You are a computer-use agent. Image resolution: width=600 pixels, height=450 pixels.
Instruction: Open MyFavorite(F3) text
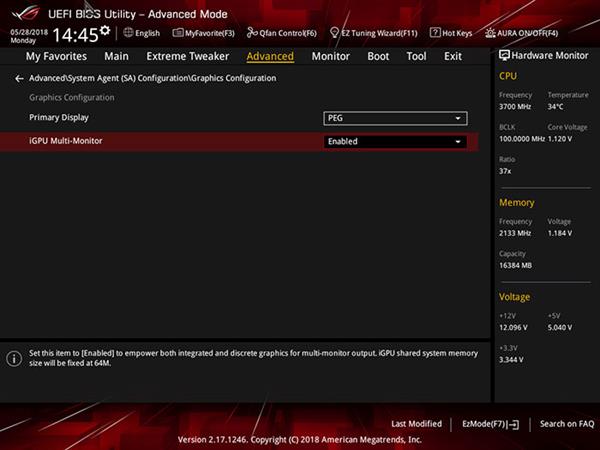tap(210, 33)
